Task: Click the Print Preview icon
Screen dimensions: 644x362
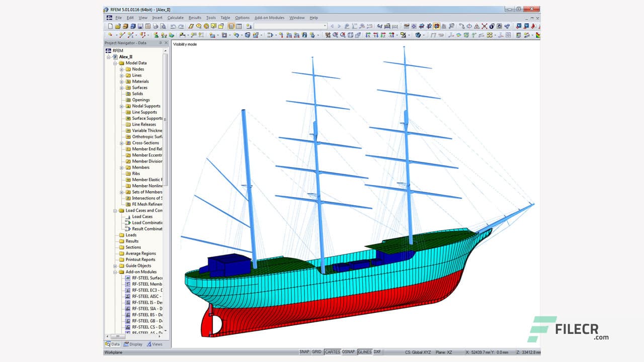Action: 162,26
